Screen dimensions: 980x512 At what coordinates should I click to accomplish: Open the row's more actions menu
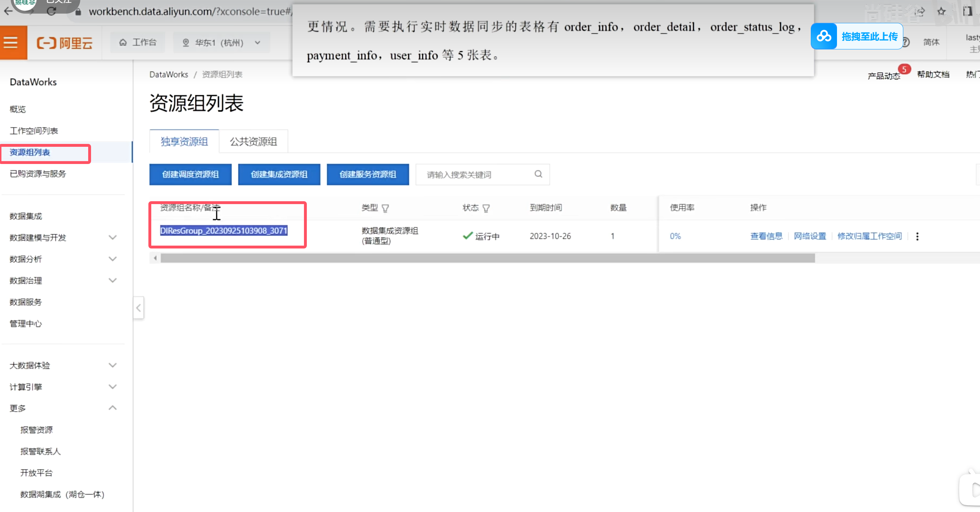tap(917, 236)
